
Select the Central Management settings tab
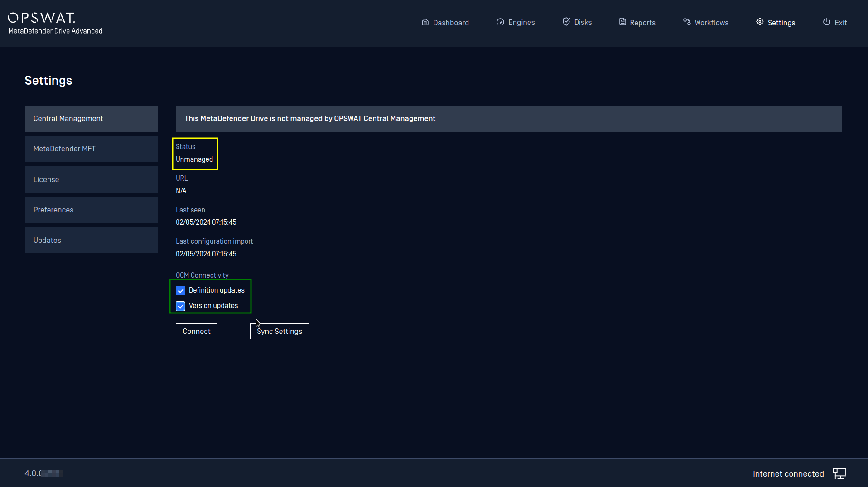(x=92, y=119)
